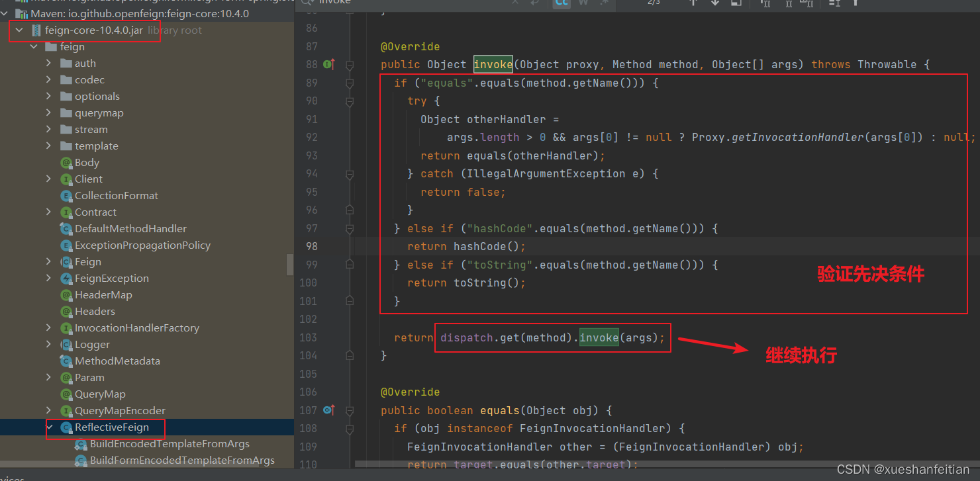Screen dimensions: 980x481
Task: Click the highlighted invoke method name on line 88
Action: 493,65
